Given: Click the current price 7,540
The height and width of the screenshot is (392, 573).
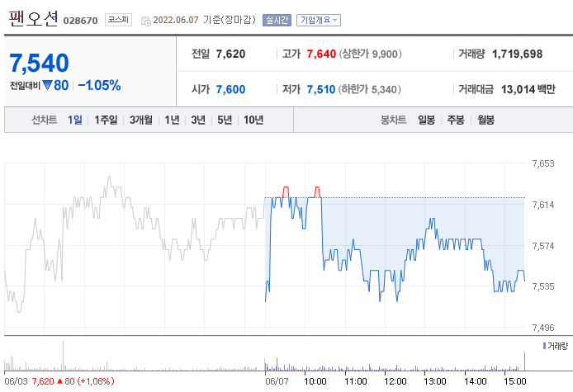Looking at the screenshot, I should click(39, 63).
